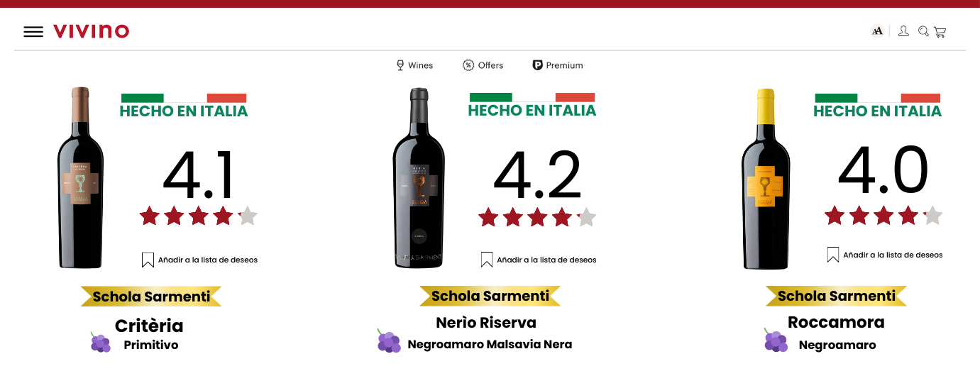The image size is (980, 371).
Task: Click the Nerìo Riserva bottle image
Action: (x=419, y=178)
